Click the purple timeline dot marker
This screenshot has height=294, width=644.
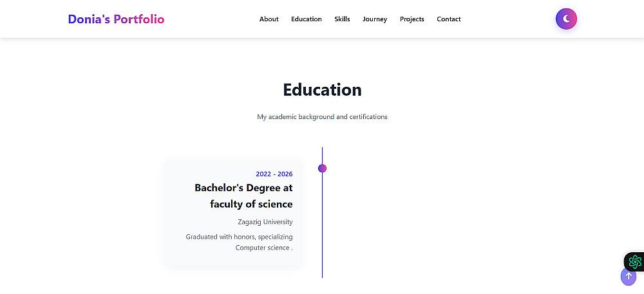coord(322,169)
